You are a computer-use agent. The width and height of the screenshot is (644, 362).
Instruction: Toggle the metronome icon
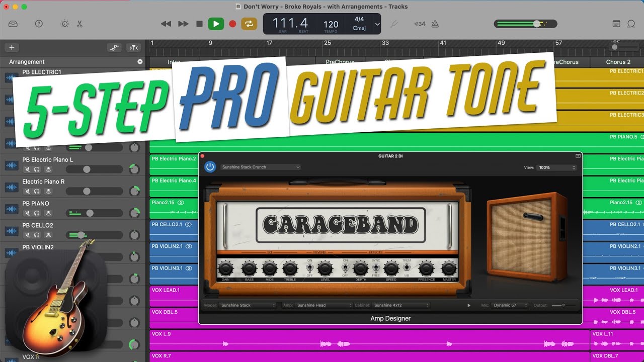click(x=435, y=24)
